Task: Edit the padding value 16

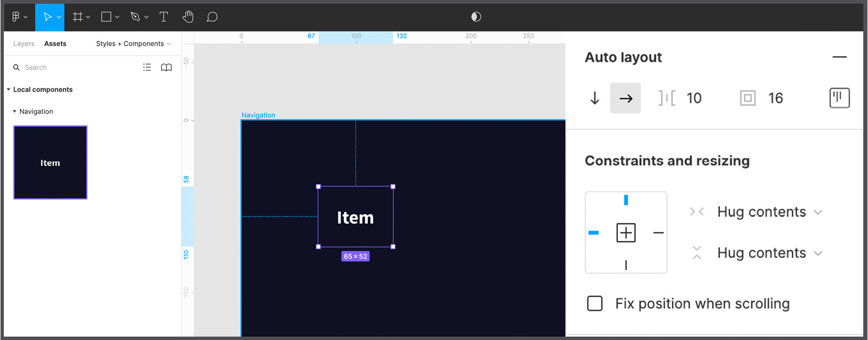Action: point(775,98)
